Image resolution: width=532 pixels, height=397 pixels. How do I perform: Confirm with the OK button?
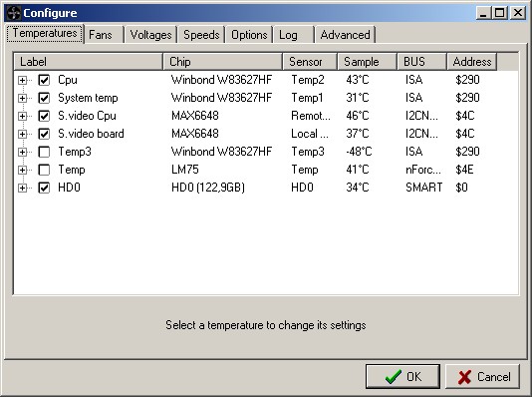(402, 377)
